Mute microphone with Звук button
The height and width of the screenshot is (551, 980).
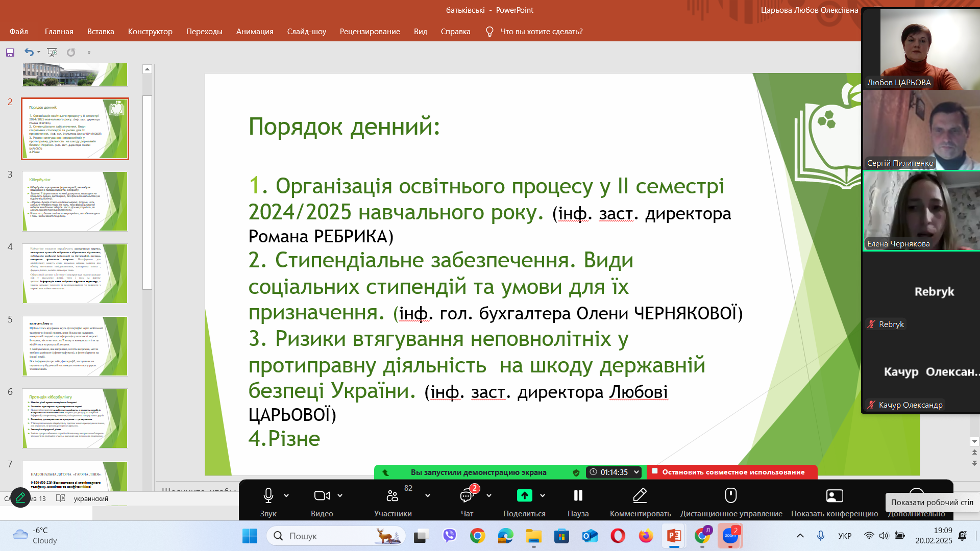(268, 496)
